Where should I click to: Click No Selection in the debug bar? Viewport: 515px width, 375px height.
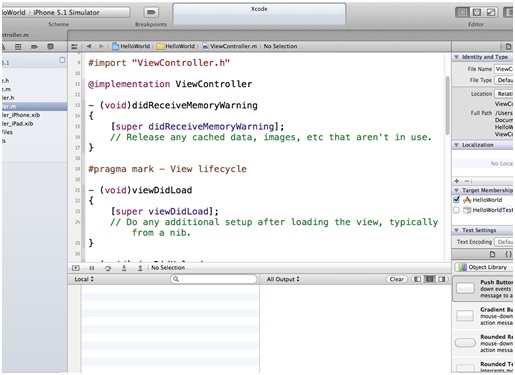168,268
